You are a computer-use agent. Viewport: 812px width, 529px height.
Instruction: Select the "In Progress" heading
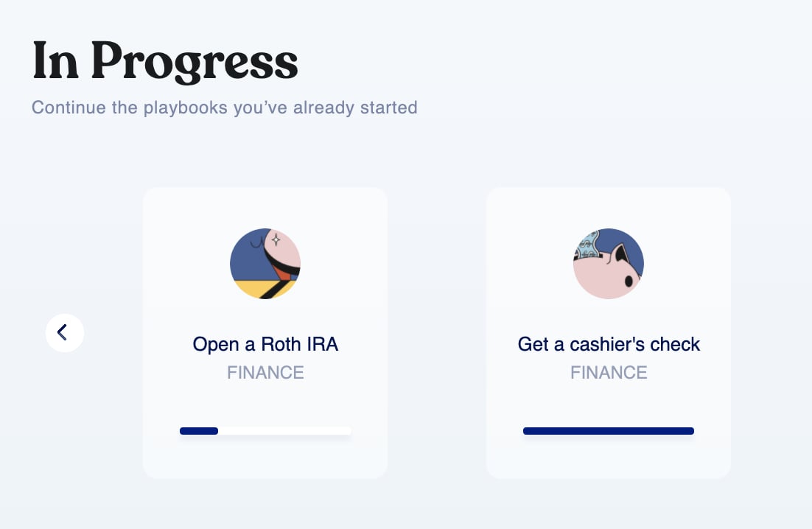(165, 62)
